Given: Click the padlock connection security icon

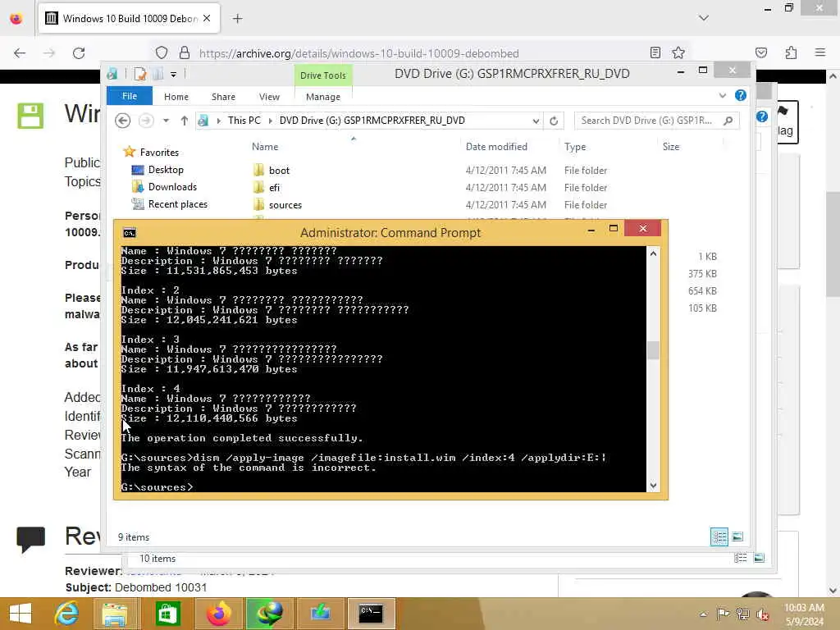Looking at the screenshot, I should [x=185, y=52].
